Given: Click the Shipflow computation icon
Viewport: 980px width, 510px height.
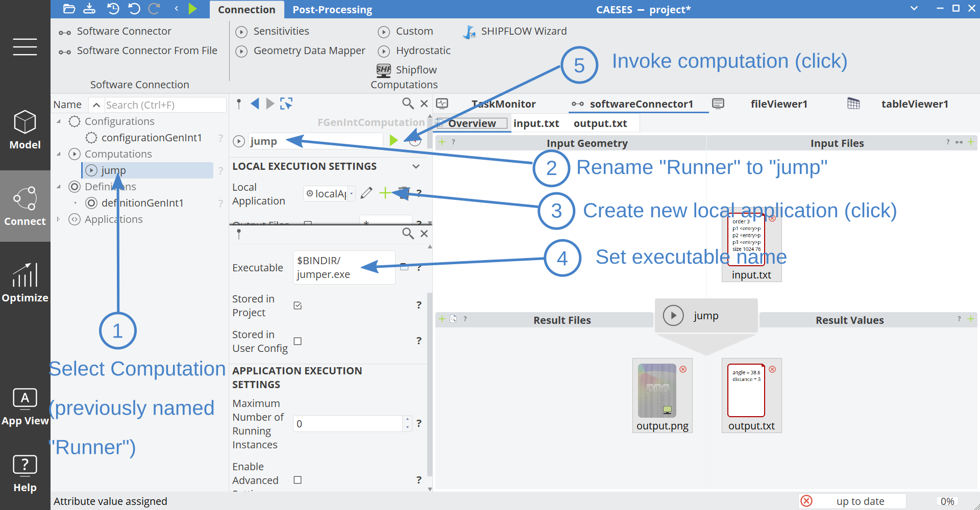Looking at the screenshot, I should (383, 70).
